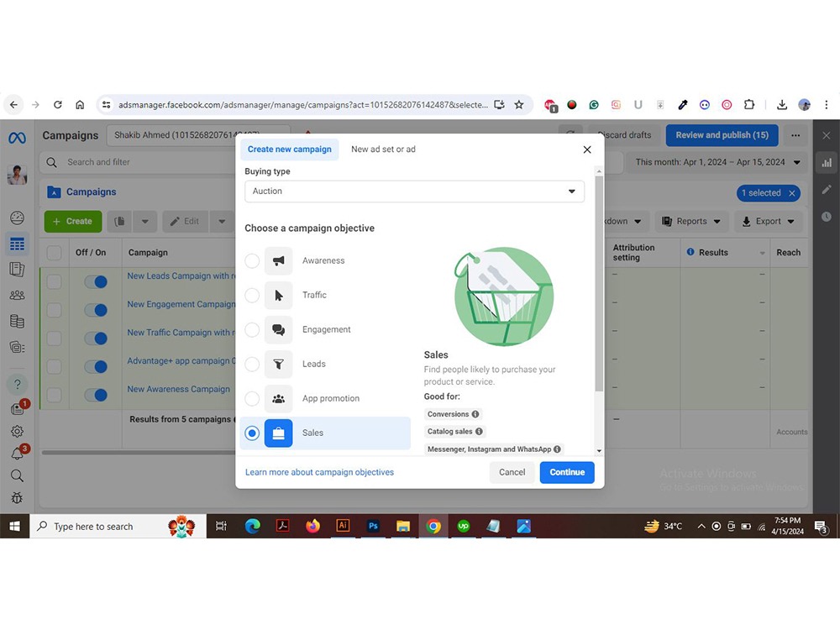Expand the Edit button dropdown arrow
This screenshot has height=630, width=840.
[x=222, y=221]
